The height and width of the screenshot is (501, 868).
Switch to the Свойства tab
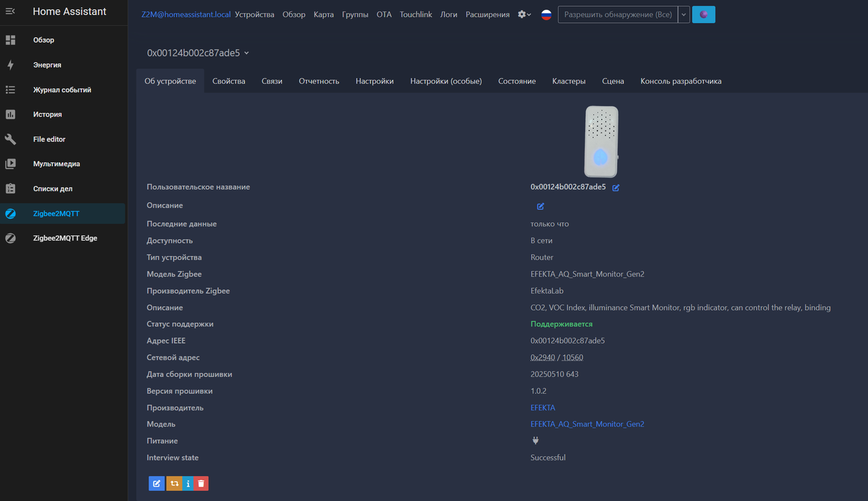pos(229,81)
